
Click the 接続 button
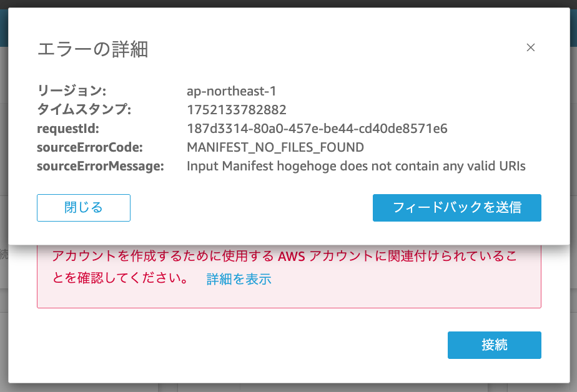(494, 345)
